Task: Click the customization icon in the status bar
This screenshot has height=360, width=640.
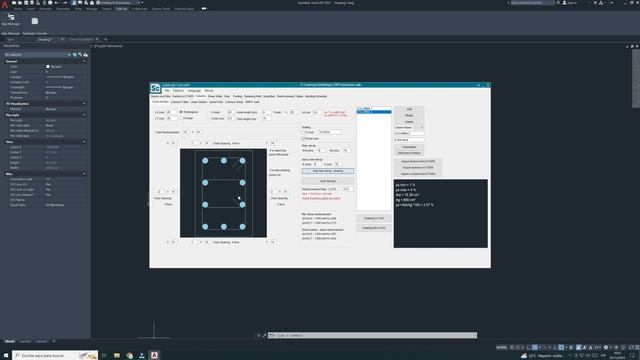Action: (x=637, y=347)
